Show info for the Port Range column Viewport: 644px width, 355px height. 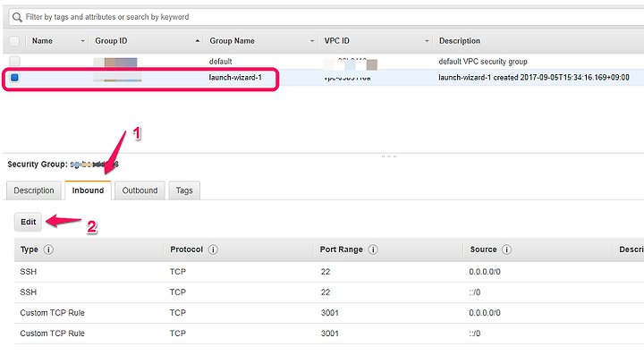click(372, 249)
